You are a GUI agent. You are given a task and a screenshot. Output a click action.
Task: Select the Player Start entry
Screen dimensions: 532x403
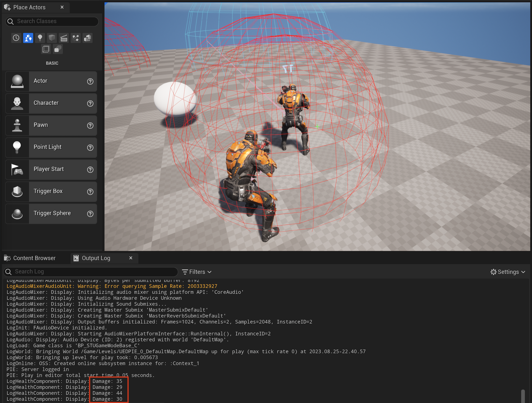click(51, 170)
